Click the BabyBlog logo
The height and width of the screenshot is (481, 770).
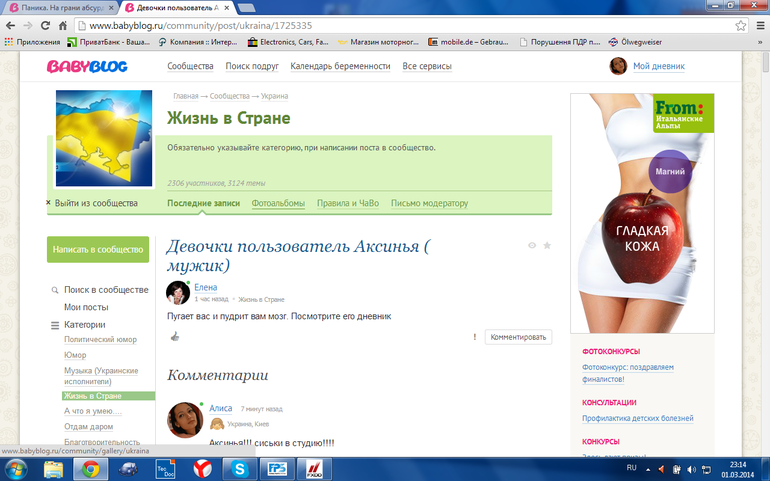point(87,66)
